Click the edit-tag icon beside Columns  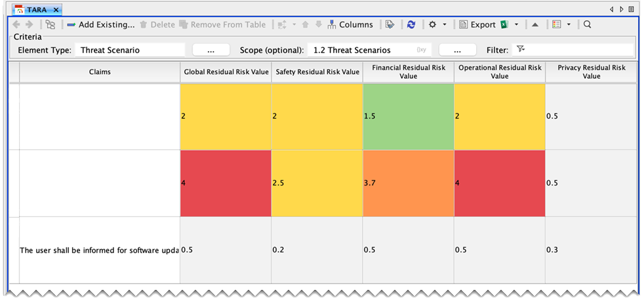(x=390, y=25)
